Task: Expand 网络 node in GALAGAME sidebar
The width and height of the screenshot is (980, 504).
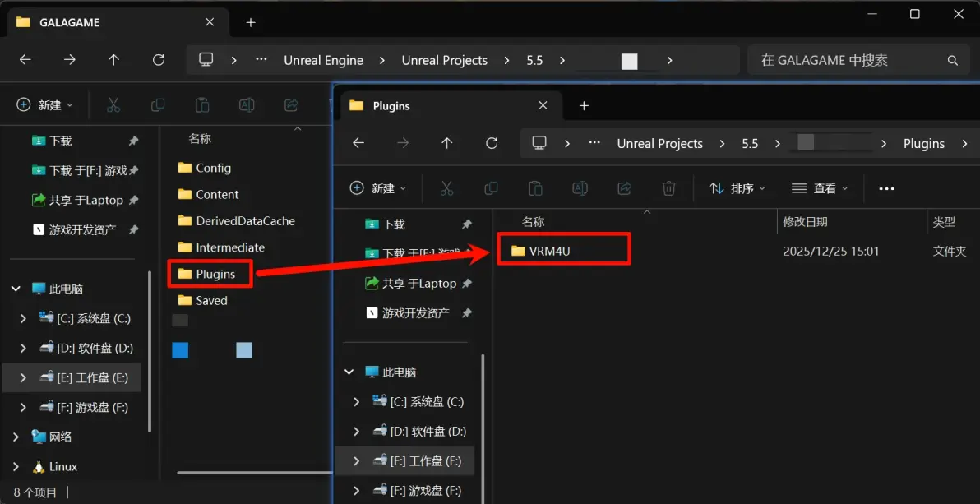Action: [16, 437]
